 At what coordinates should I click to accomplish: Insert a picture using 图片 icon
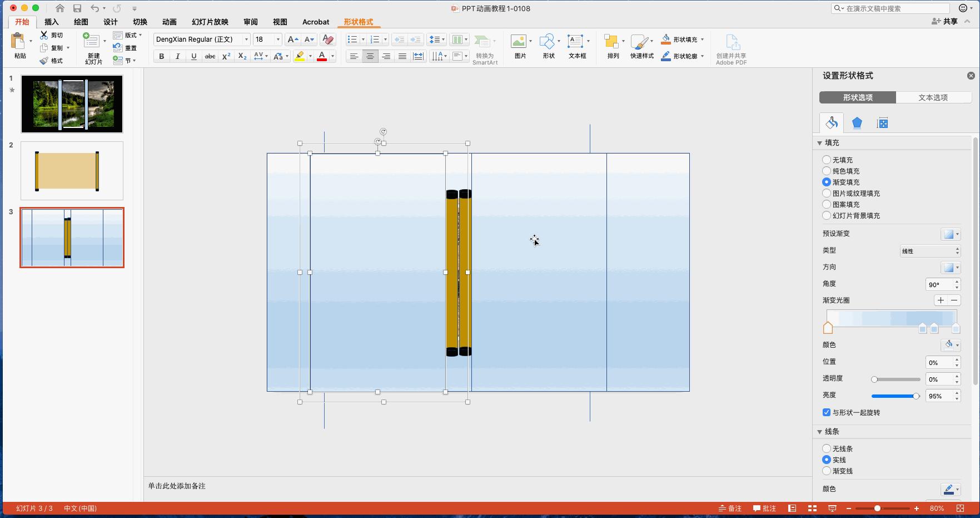(519, 46)
